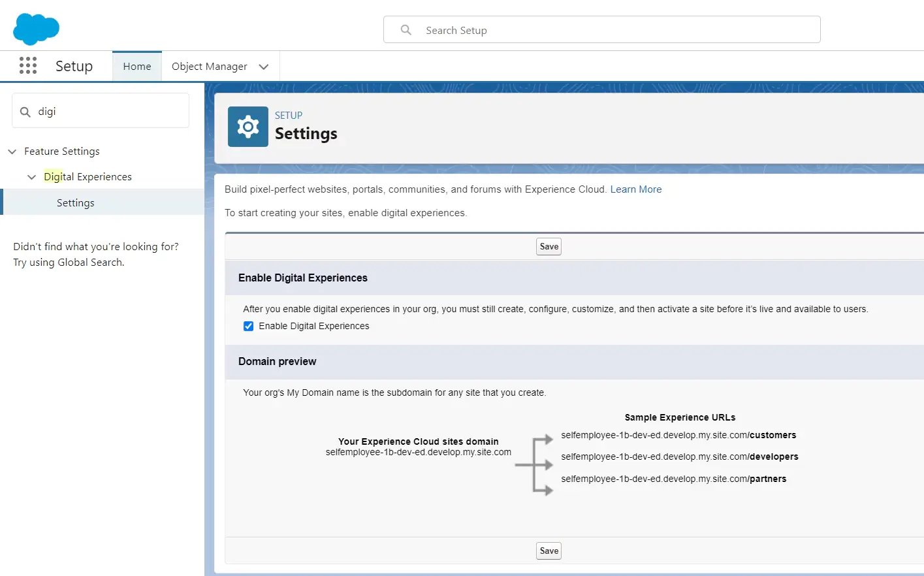Click the Quick Find magnifier icon
Image resolution: width=924 pixels, height=576 pixels.
[25, 112]
